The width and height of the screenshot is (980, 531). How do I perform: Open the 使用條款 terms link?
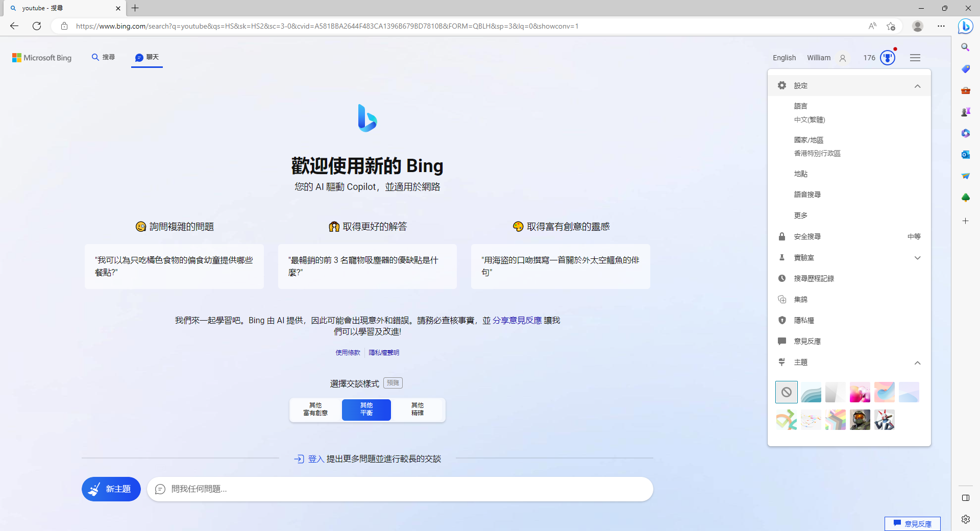click(x=348, y=353)
